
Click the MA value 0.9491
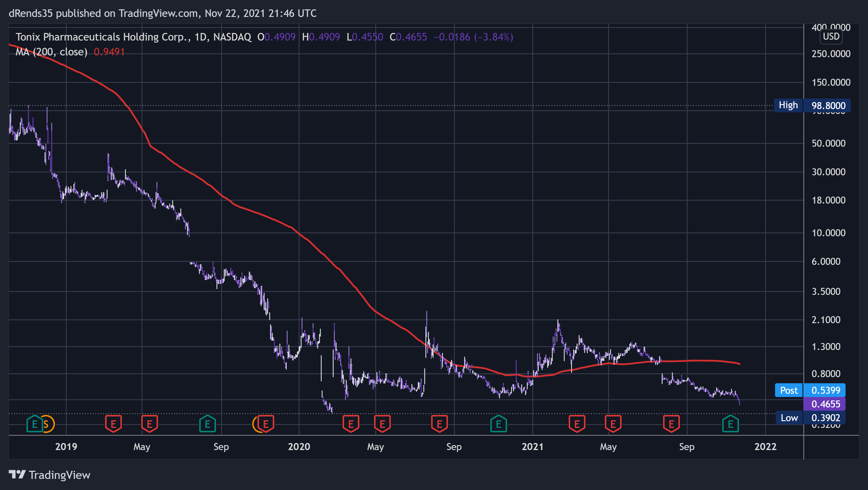click(x=109, y=52)
